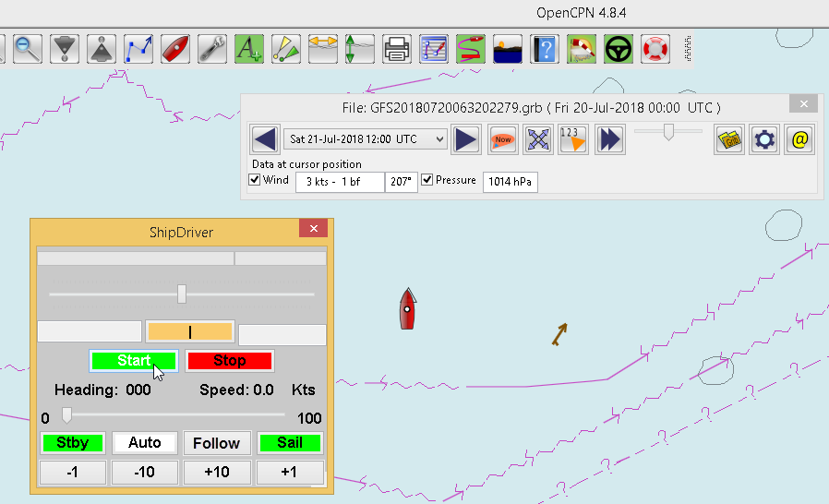Screen dimensions: 829x504
Task: Click the red lifebuoy man overboard icon
Action: tap(655, 48)
